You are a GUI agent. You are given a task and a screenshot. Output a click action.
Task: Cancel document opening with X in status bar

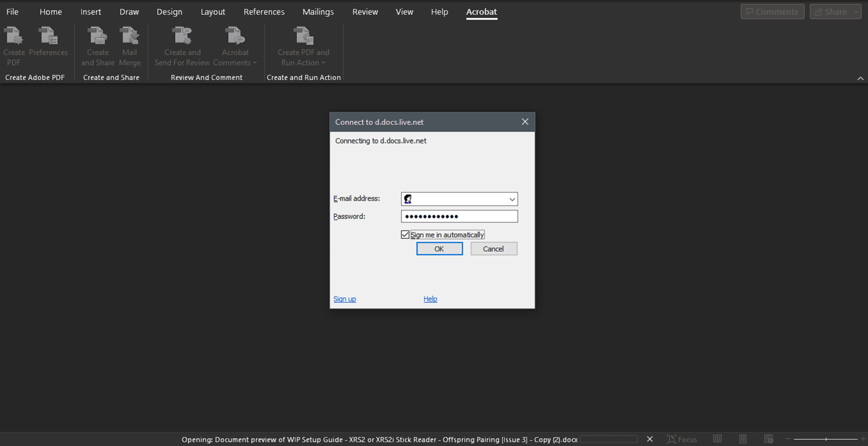coord(650,439)
